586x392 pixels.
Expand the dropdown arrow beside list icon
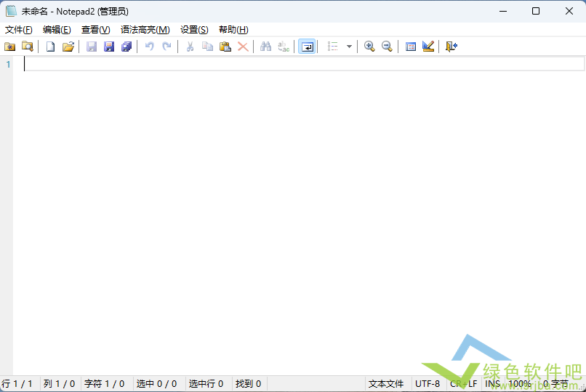point(349,47)
